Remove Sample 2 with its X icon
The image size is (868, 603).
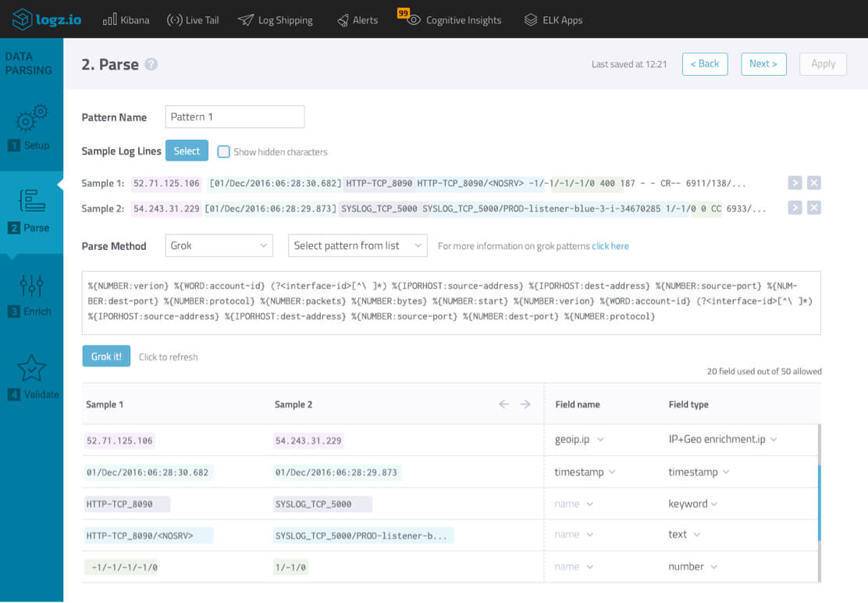[813, 208]
